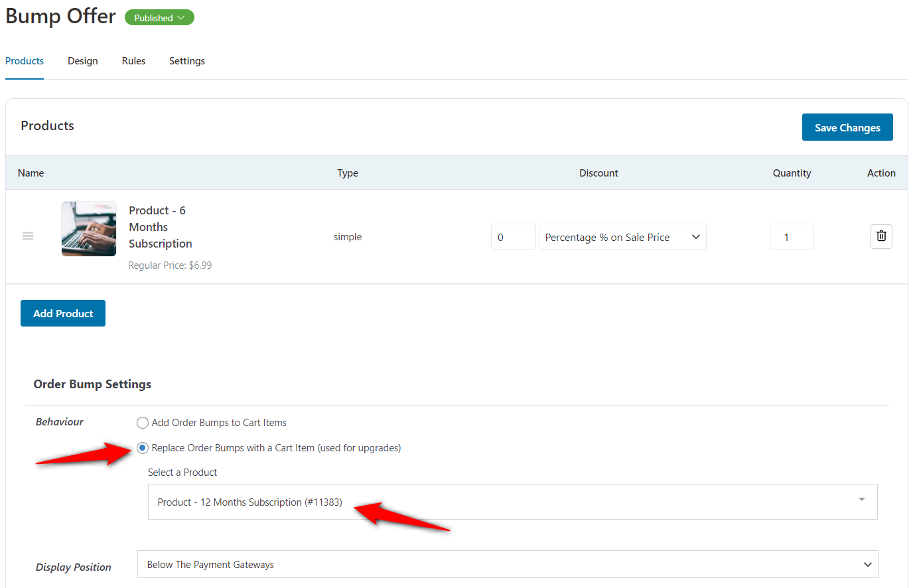The width and height of the screenshot is (913, 588).
Task: Click the Display Position label
Action: coord(74,567)
